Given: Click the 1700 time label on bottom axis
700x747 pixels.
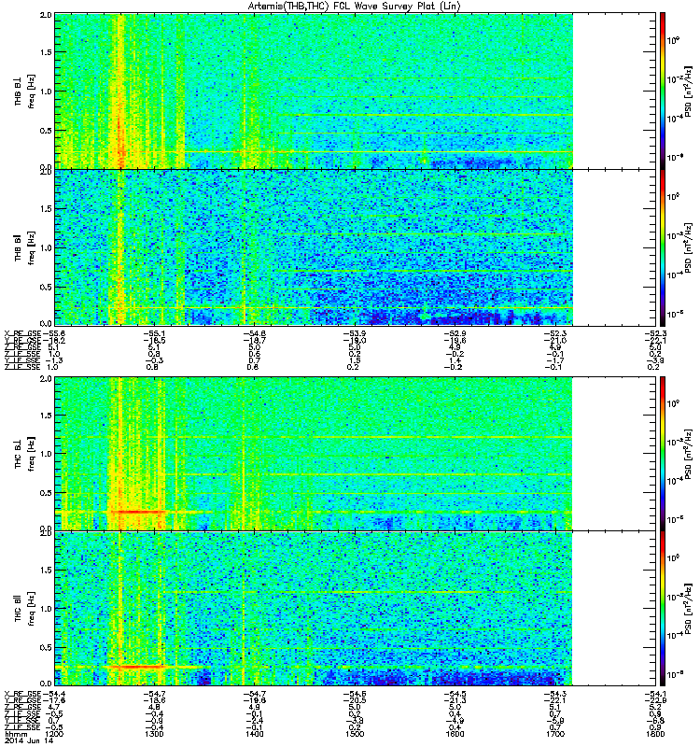Looking at the screenshot, I should tap(554, 734).
